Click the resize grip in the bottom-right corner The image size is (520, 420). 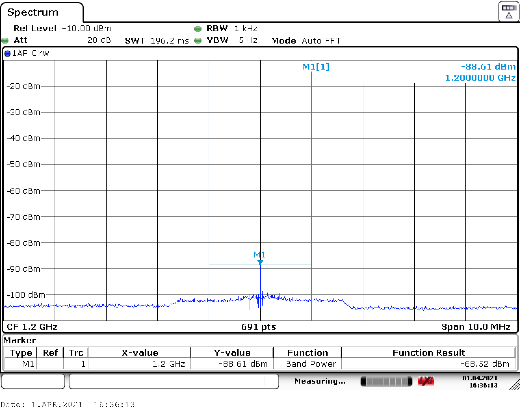(514, 385)
